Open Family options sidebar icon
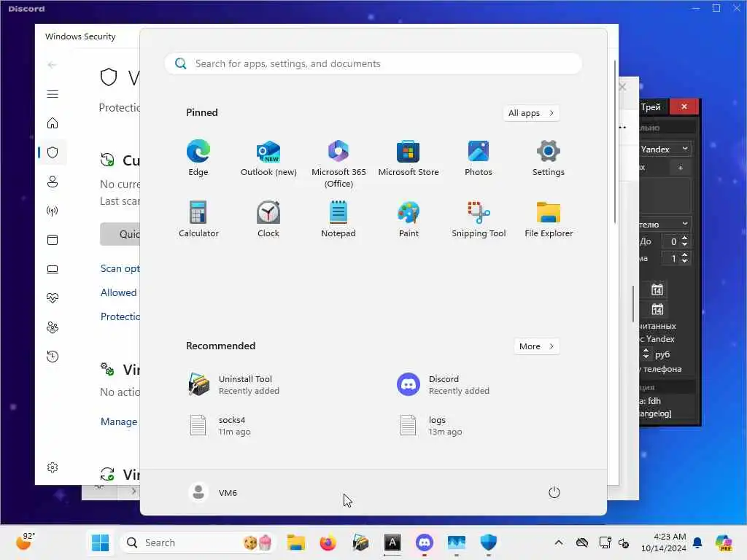This screenshot has width=747, height=560. 53,327
